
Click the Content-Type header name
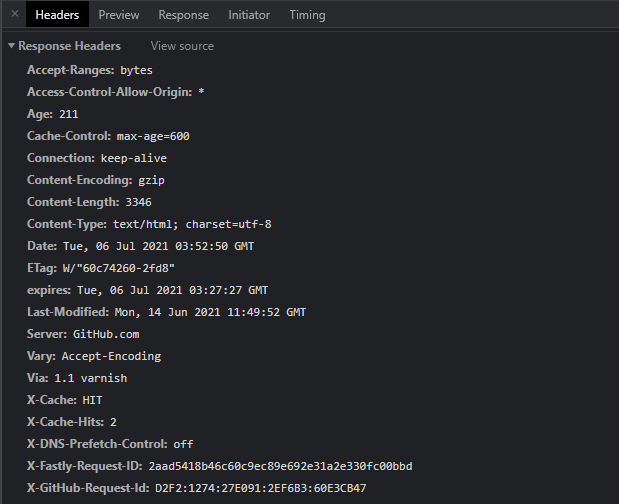[67, 224]
